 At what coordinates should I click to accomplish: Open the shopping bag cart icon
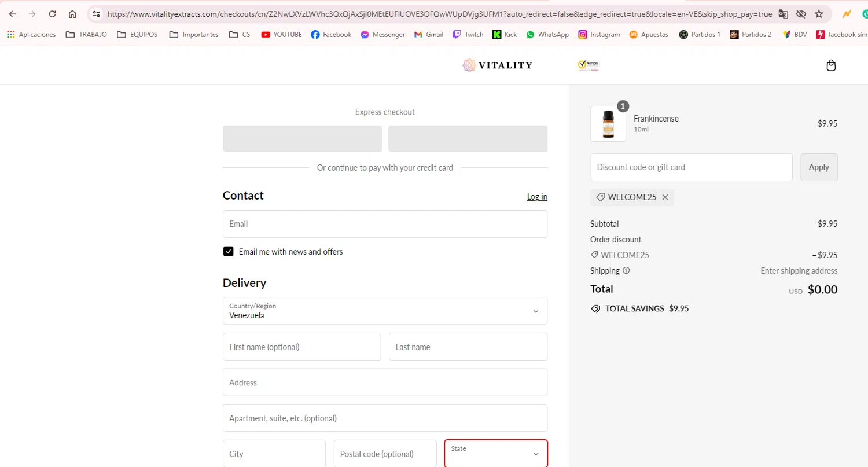831,65
